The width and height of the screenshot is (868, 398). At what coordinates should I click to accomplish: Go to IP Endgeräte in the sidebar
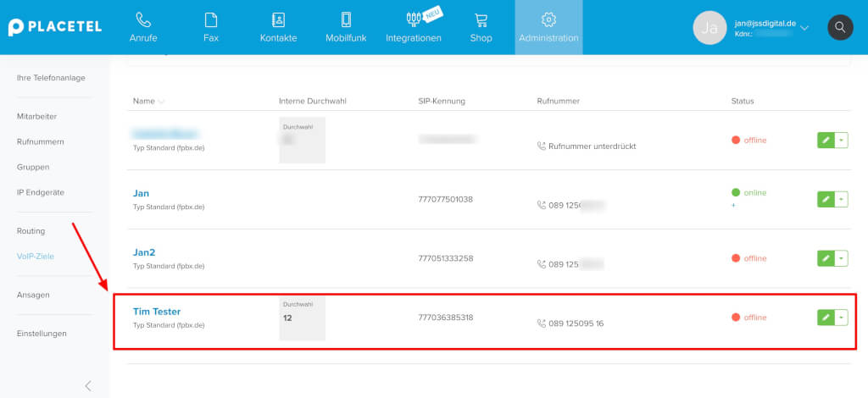coord(41,192)
